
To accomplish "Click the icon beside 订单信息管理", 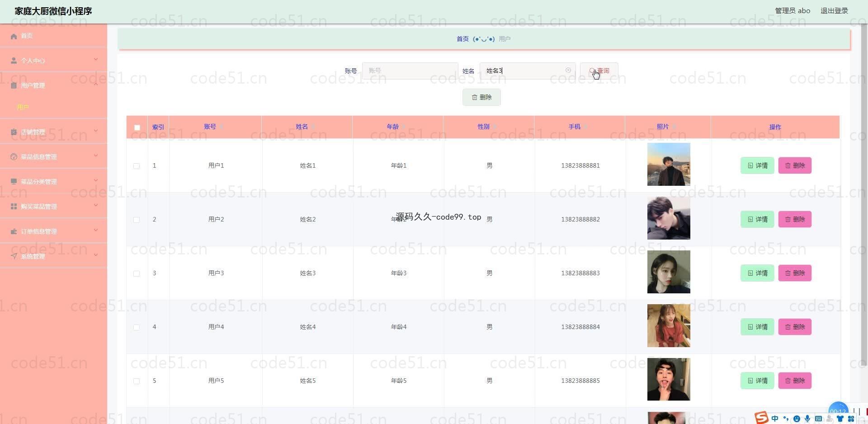I will tap(14, 231).
